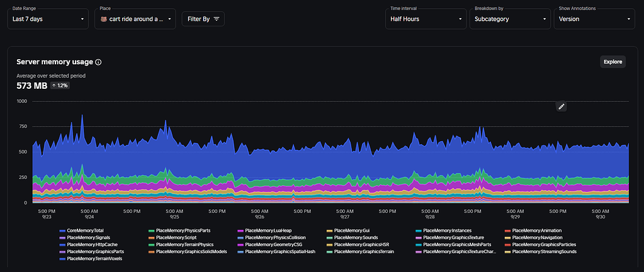Image resolution: width=644 pixels, height=272 pixels.
Task: Toggle the PlaceMemory:PhysicsCollision legend series
Action: click(272, 237)
